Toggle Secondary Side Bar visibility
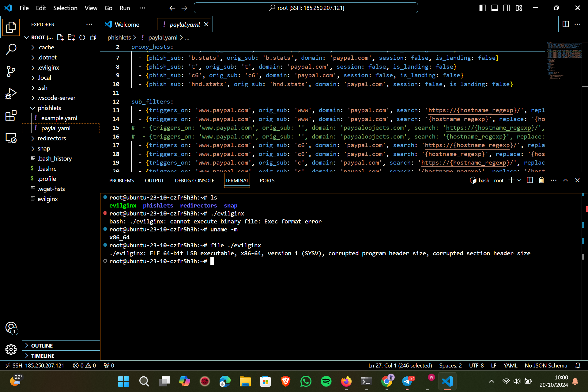The width and height of the screenshot is (588, 392). click(x=507, y=8)
